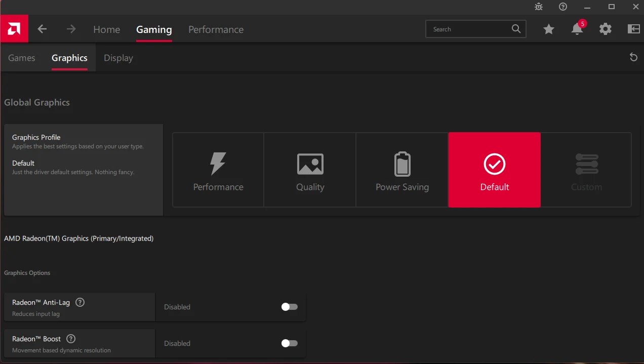Enable the Radeon Anti-Lag toggle

tap(290, 307)
